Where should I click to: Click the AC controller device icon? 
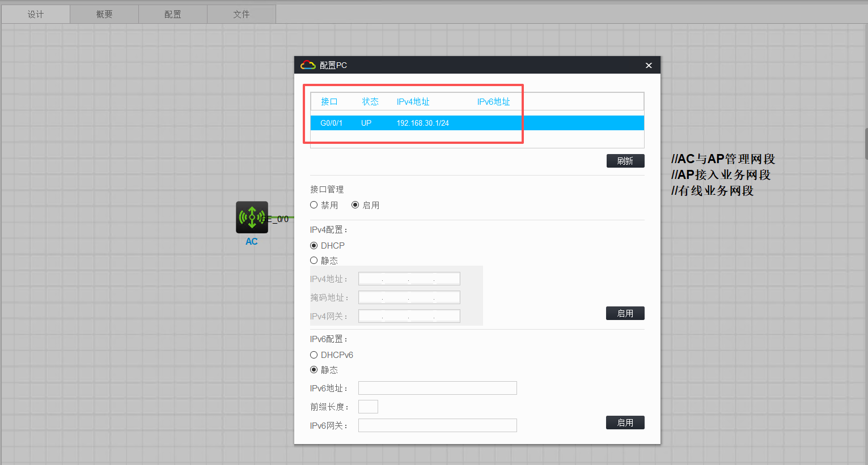252,217
